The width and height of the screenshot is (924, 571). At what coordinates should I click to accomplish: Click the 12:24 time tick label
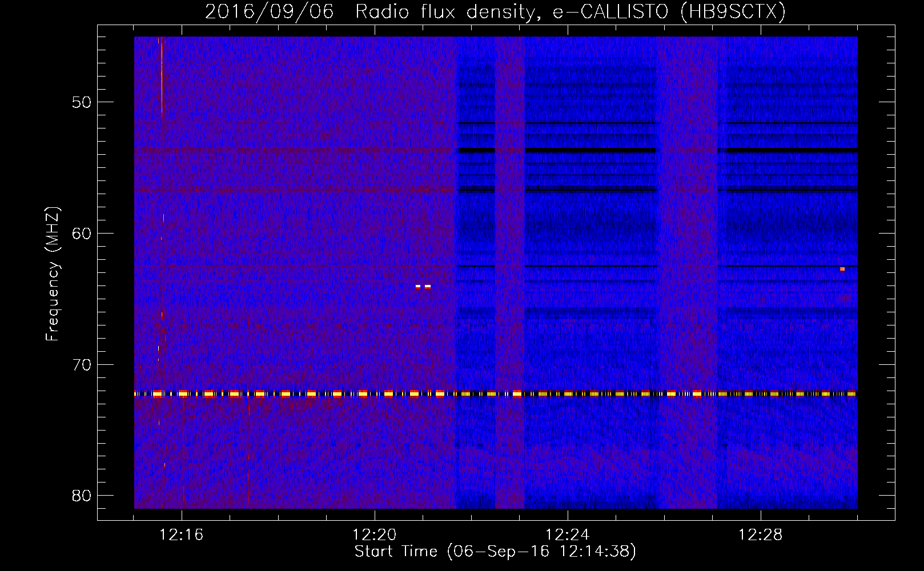[x=568, y=535]
